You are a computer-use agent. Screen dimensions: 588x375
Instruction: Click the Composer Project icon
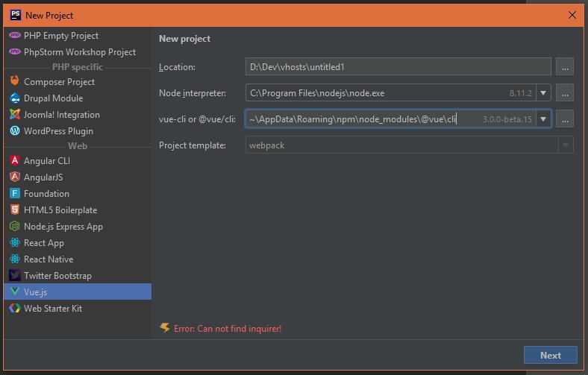click(x=15, y=81)
